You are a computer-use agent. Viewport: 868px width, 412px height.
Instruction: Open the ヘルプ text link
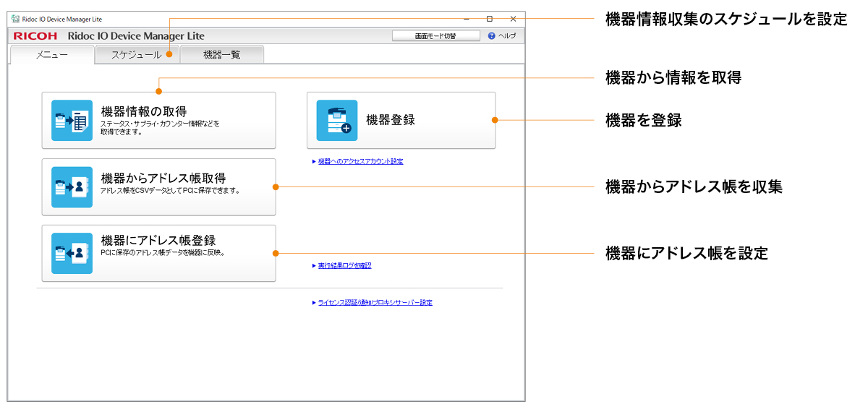pos(507,35)
